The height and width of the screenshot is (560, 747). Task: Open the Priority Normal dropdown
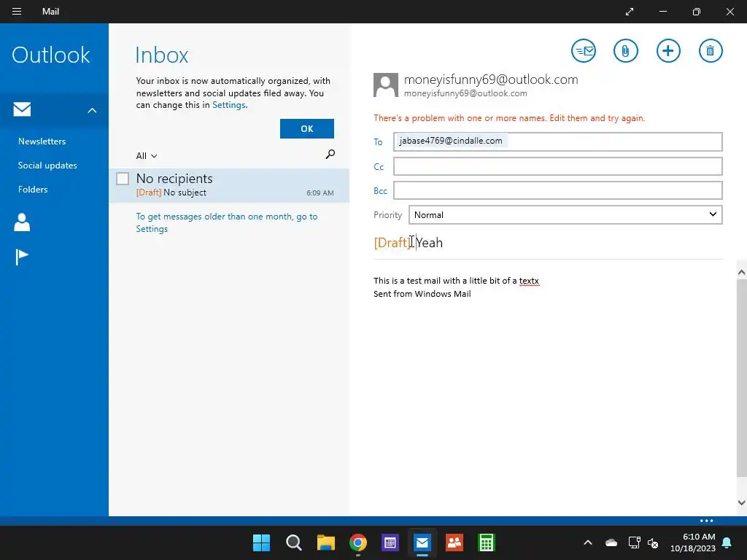[565, 215]
